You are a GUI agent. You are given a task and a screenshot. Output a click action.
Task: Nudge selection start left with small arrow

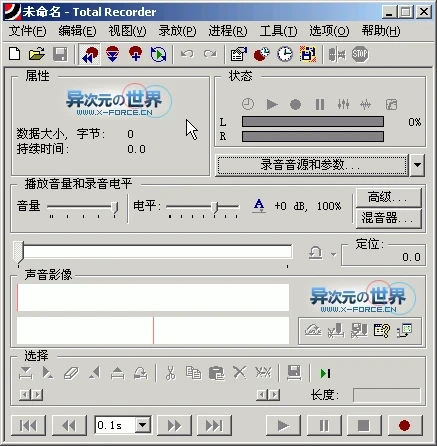click(x=25, y=395)
